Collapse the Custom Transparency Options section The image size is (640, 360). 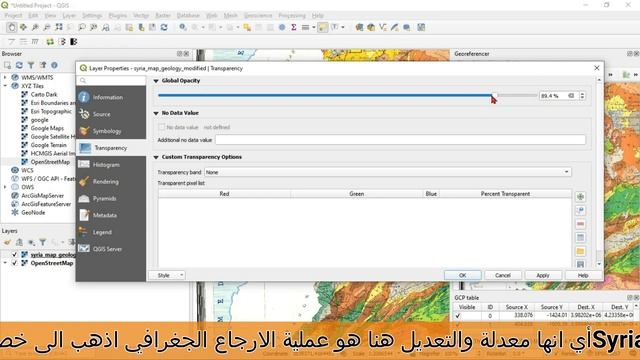click(x=156, y=157)
